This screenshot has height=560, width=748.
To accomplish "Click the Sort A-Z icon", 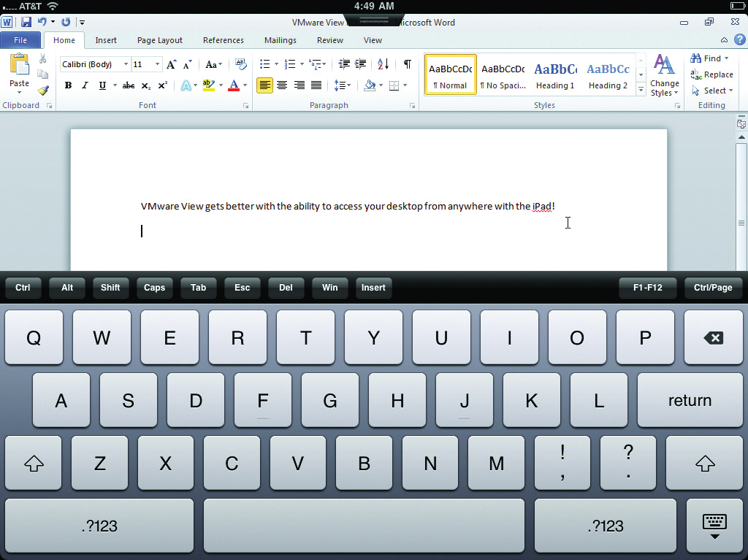I will (x=383, y=64).
